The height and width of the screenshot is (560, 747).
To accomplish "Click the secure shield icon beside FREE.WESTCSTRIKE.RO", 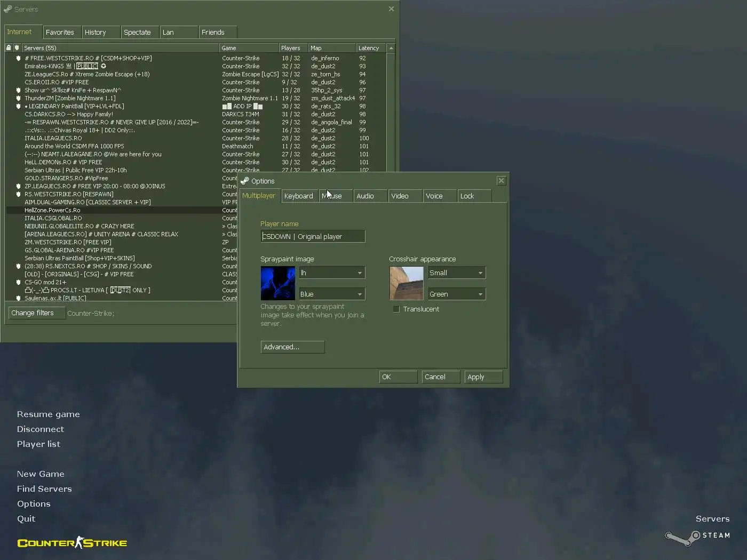I will point(18,58).
